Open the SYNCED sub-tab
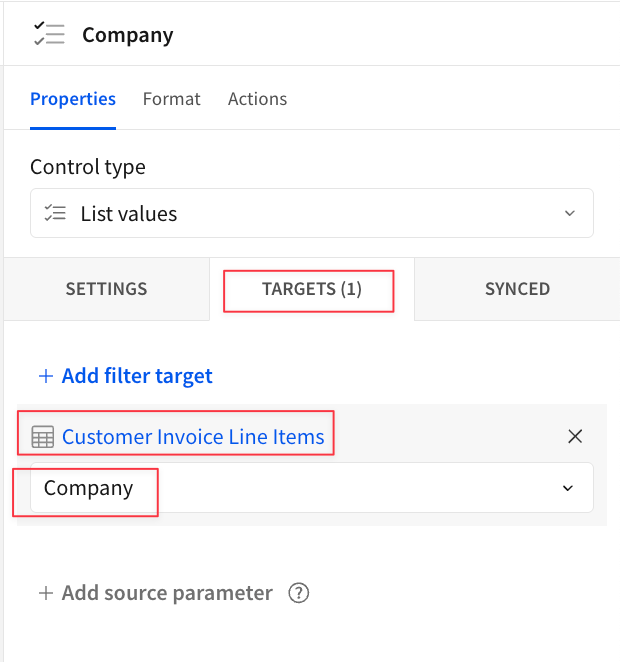Image resolution: width=620 pixels, height=662 pixels. click(517, 289)
